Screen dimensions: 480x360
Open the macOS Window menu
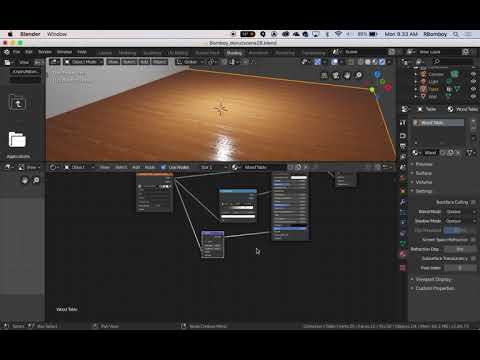click(57, 34)
